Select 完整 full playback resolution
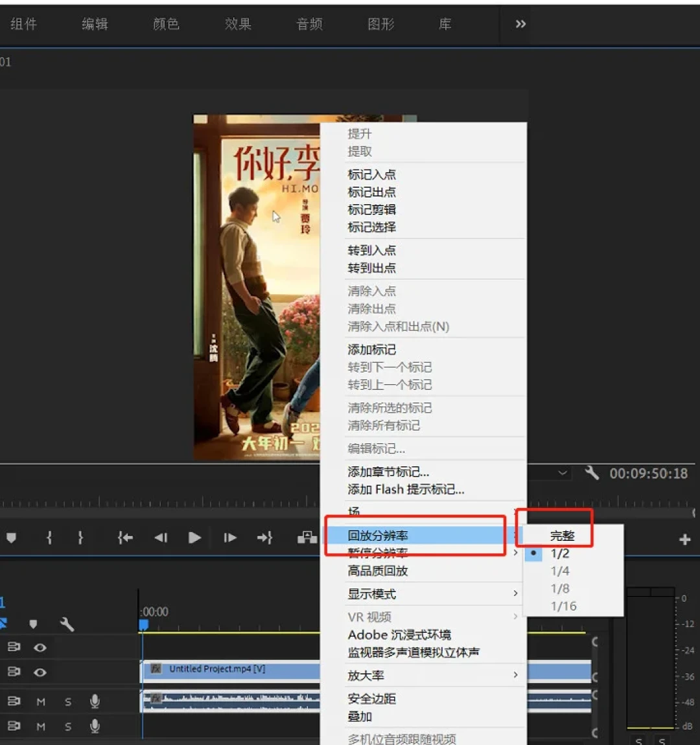Screen dimensions: 700x745 tap(574, 536)
